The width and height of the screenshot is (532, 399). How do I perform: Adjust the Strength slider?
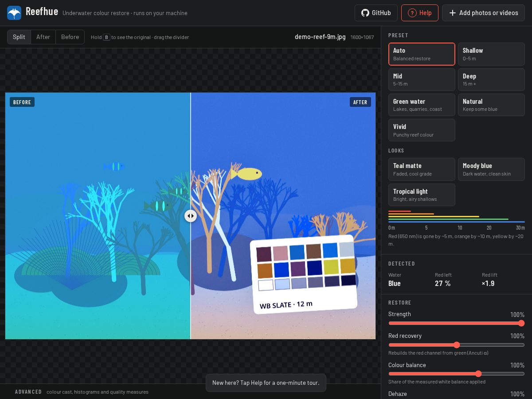(457, 323)
